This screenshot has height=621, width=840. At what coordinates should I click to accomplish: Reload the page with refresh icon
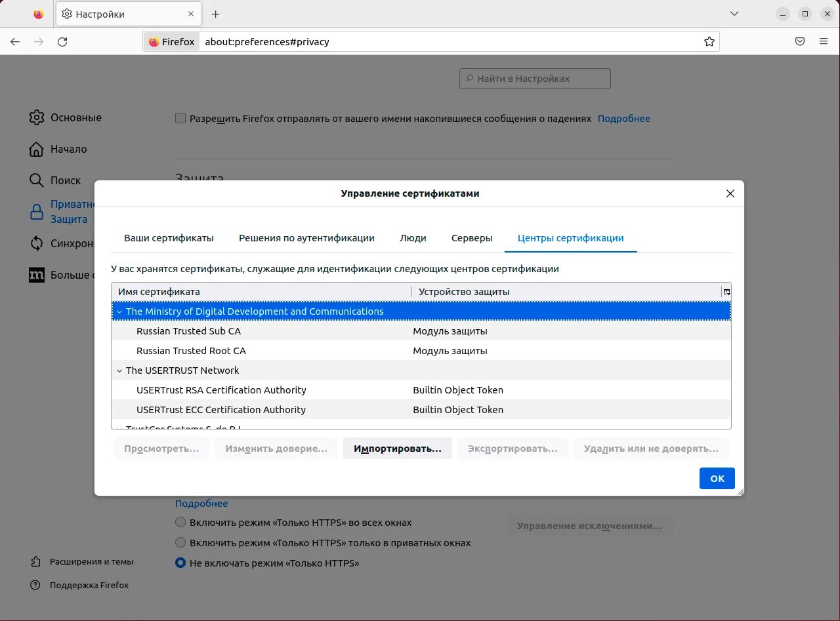pos(62,41)
